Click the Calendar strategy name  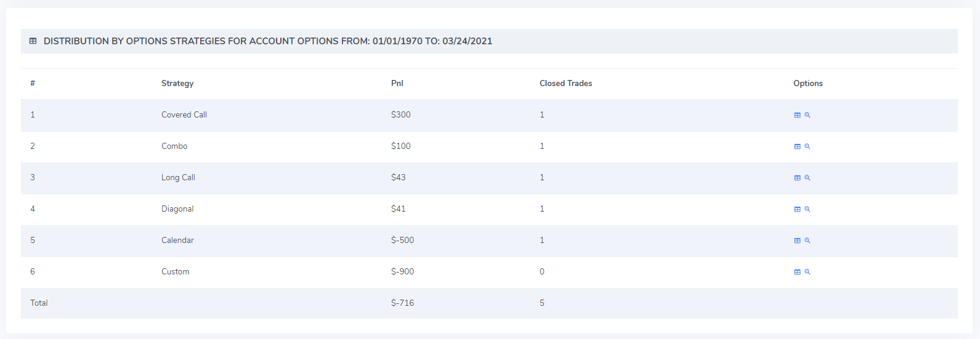pyautogui.click(x=177, y=241)
